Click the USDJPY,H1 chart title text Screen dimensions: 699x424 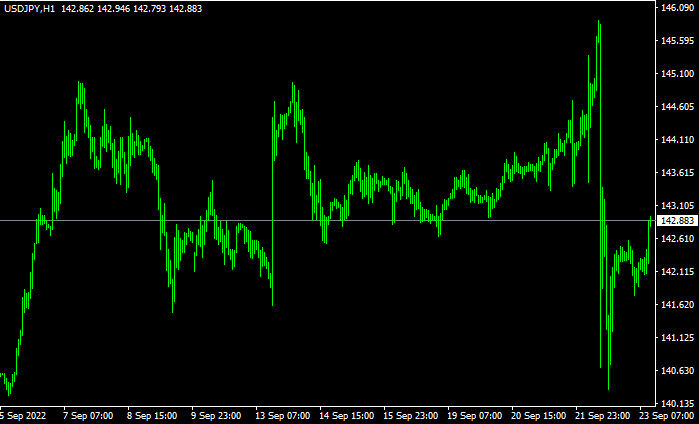point(30,9)
